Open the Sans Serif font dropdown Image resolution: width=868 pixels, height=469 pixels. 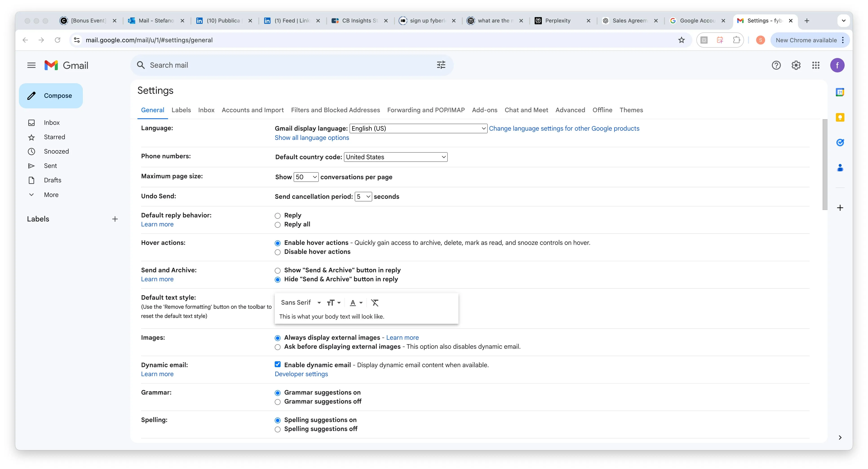(x=301, y=303)
